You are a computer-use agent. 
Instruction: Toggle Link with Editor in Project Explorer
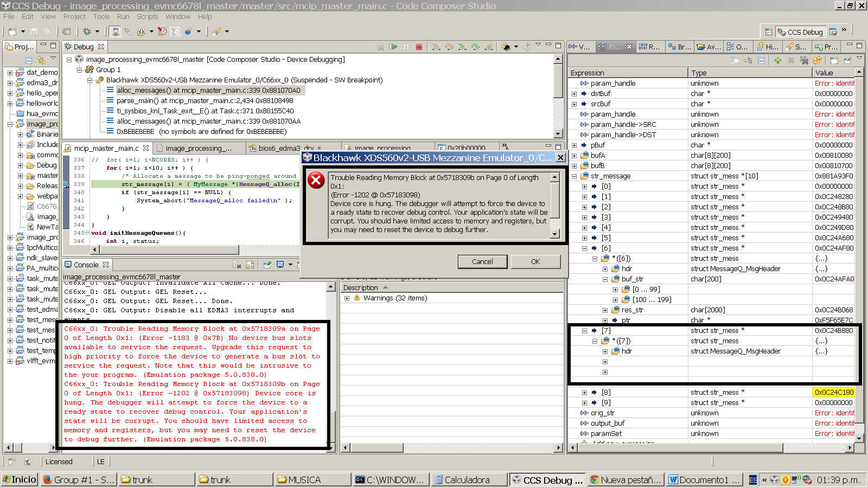[41, 60]
